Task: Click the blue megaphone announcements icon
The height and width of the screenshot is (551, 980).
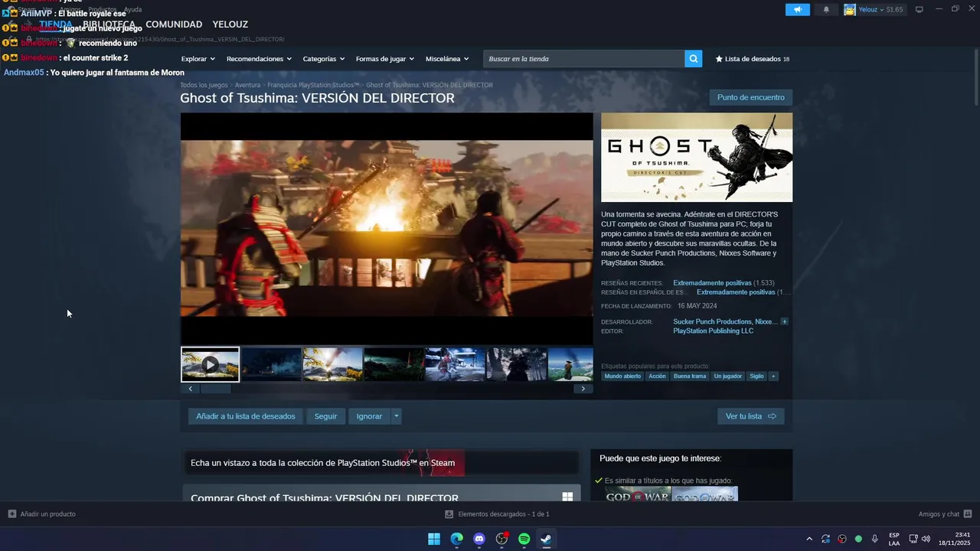Action: [797, 9]
